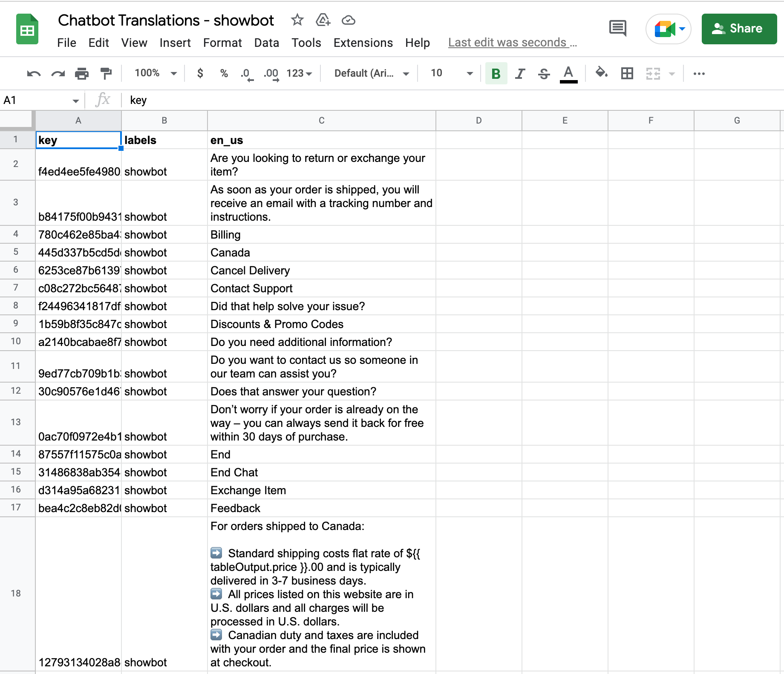The width and height of the screenshot is (784, 674).
Task: Open the cell borders tool
Action: tap(627, 74)
